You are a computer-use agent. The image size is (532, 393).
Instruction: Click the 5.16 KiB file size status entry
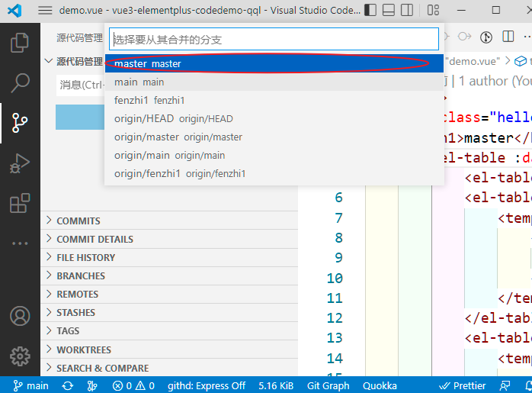(x=276, y=386)
